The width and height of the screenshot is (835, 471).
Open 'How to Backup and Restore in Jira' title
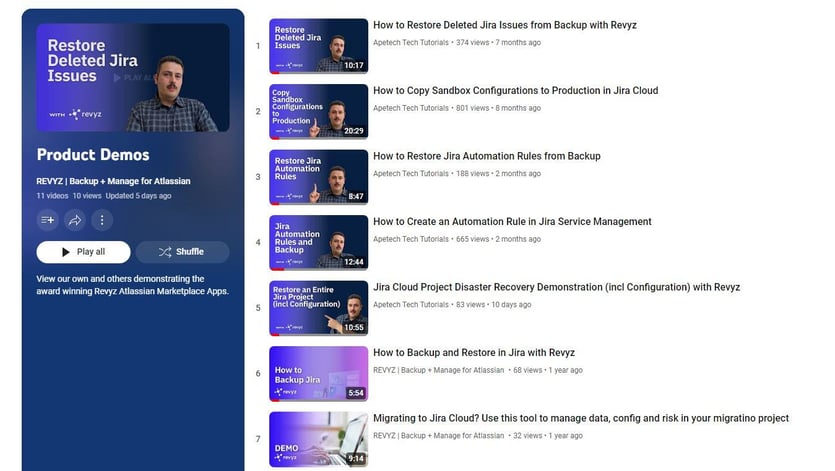pyautogui.click(x=473, y=353)
